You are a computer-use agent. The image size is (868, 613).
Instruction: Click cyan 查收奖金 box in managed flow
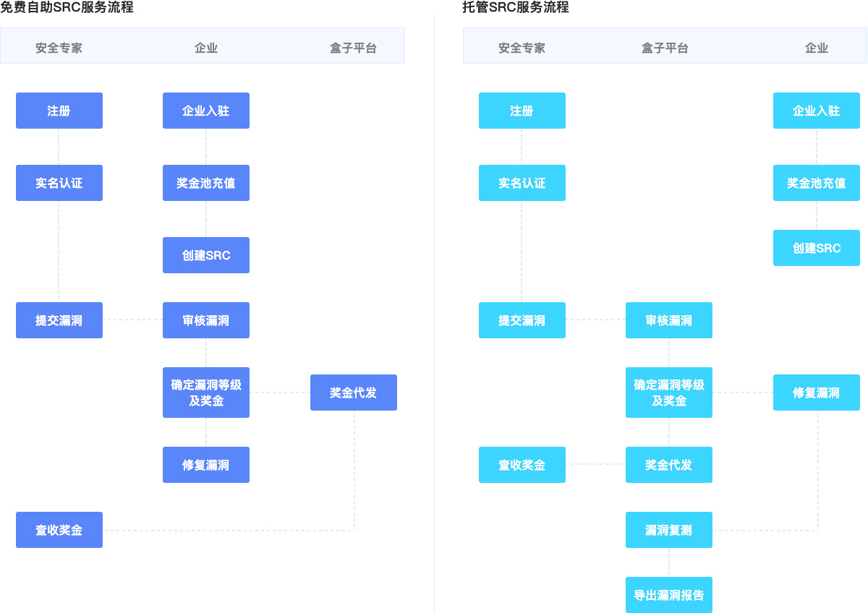[x=522, y=465]
